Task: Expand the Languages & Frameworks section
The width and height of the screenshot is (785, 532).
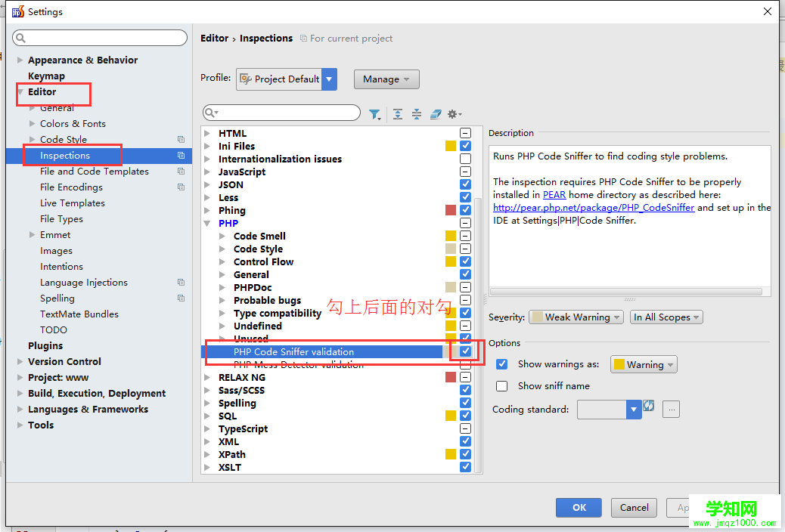Action: (20, 409)
